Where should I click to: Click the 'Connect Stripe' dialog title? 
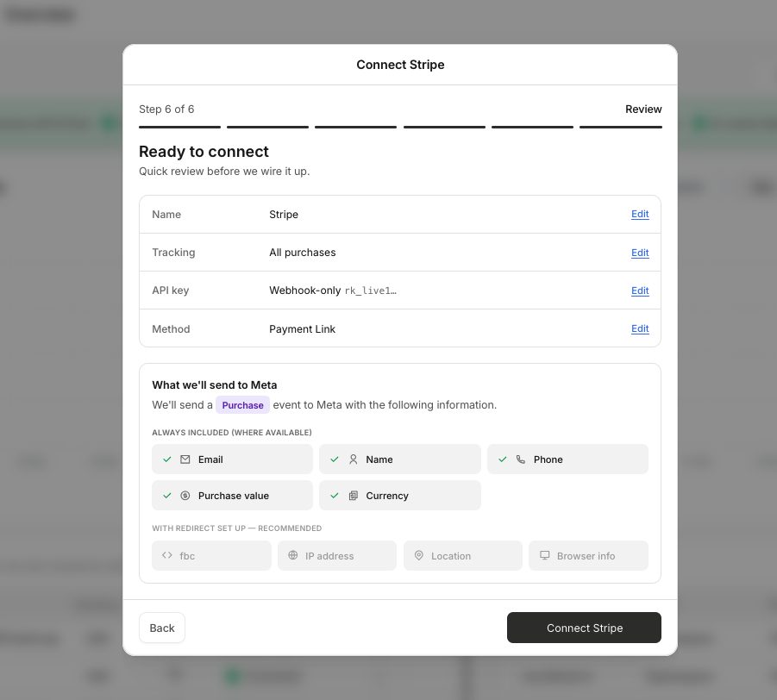point(400,65)
